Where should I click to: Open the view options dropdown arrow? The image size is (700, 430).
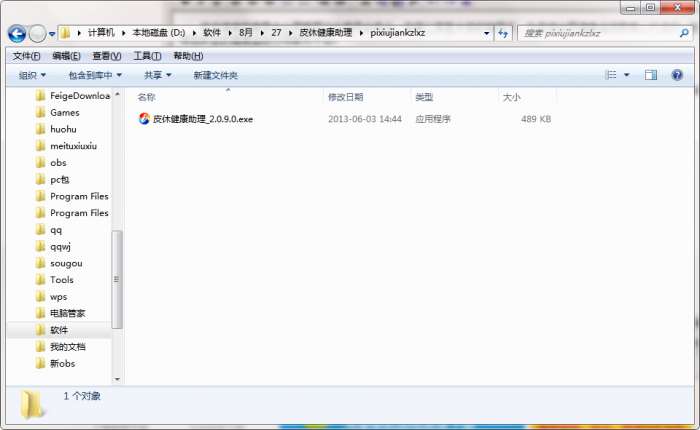[626, 75]
